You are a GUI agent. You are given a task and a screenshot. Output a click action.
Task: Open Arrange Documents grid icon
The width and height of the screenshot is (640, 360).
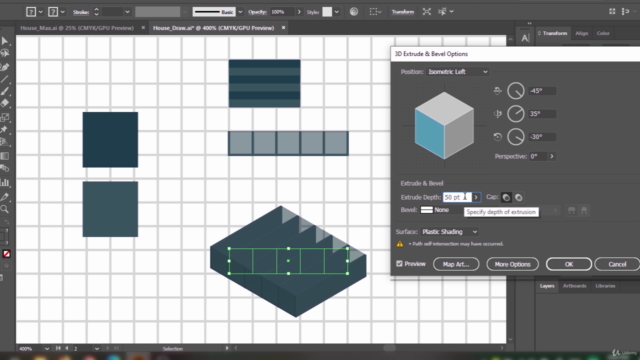tap(612, 11)
